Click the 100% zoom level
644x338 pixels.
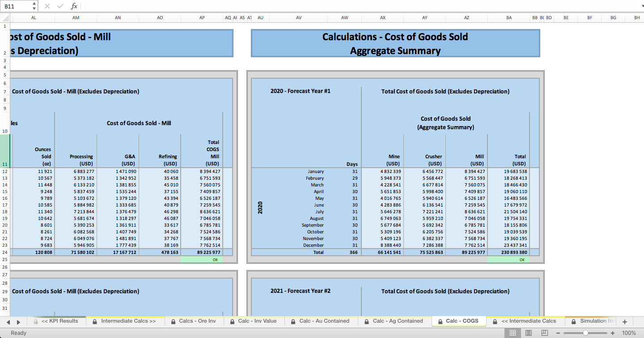click(629, 333)
